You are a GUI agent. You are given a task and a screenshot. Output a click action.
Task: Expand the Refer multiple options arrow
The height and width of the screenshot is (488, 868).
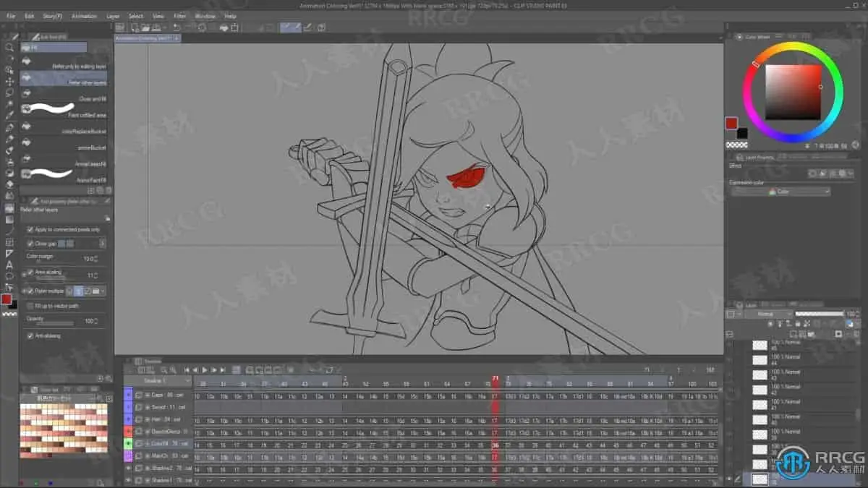click(103, 291)
